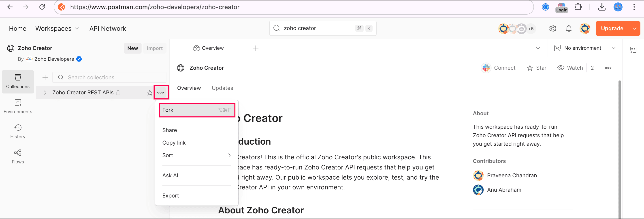Choose Fork from the context menu
The height and width of the screenshot is (219, 644).
click(x=196, y=110)
